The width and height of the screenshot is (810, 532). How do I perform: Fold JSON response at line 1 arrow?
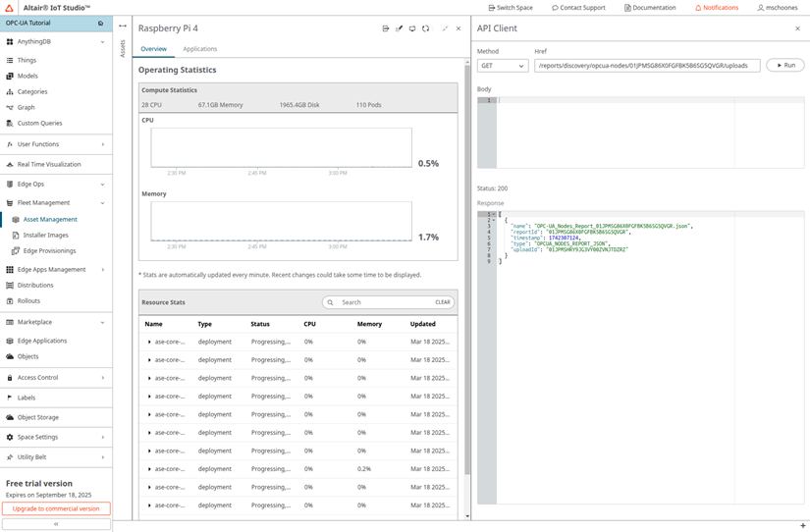point(495,214)
